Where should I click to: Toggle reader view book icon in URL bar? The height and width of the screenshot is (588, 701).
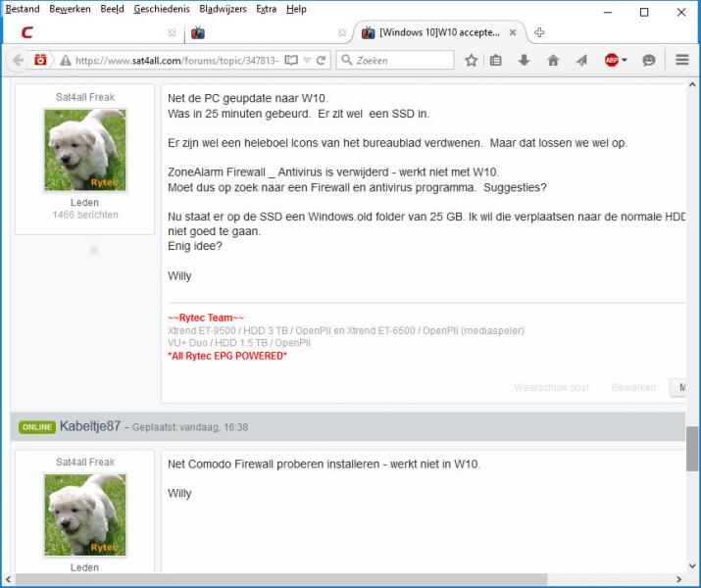tap(290, 60)
